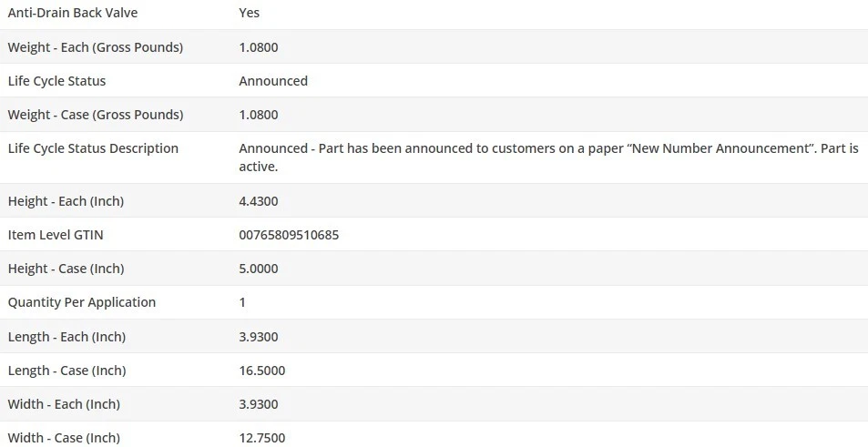Image resolution: width=868 pixels, height=447 pixels.
Task: Select the Height - Each (Inch) label
Action: (x=66, y=201)
